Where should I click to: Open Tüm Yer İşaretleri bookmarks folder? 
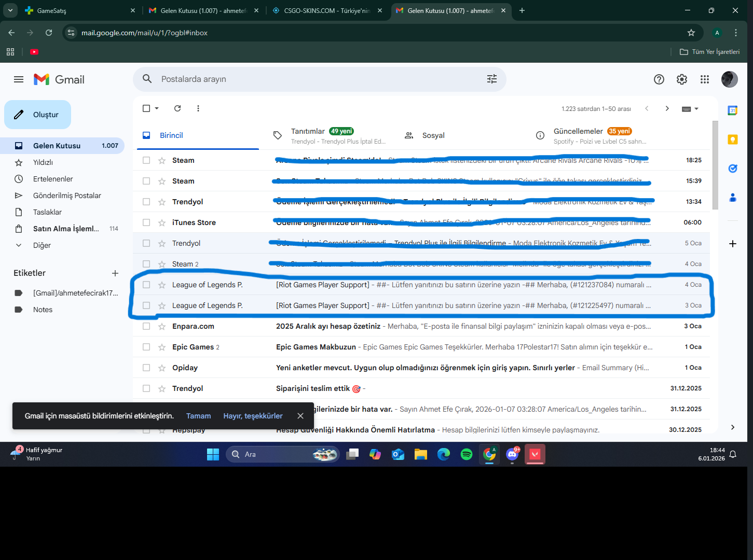[710, 52]
